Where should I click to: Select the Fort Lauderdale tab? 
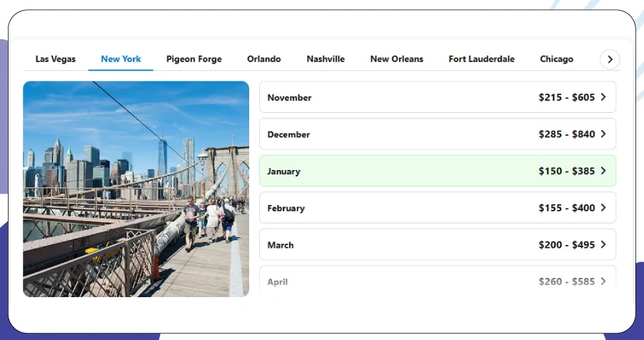(481, 59)
